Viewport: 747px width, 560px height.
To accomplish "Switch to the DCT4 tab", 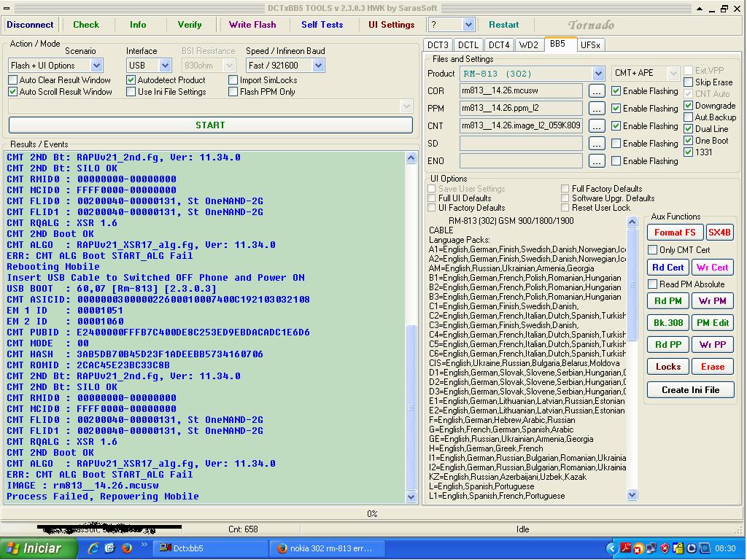I will point(499,44).
